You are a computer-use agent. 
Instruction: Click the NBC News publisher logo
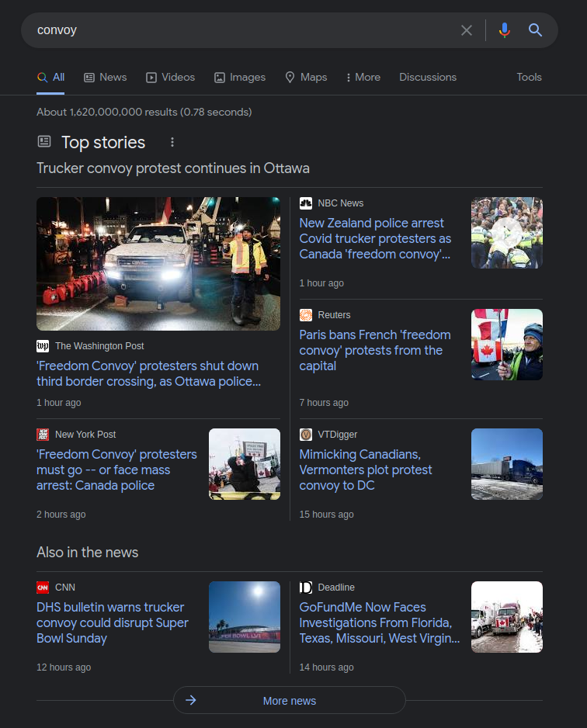pos(306,203)
